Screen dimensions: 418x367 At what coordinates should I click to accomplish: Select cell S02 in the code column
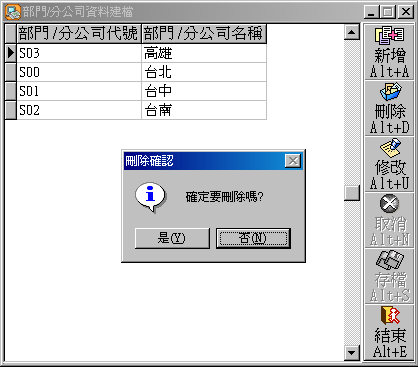[79, 110]
